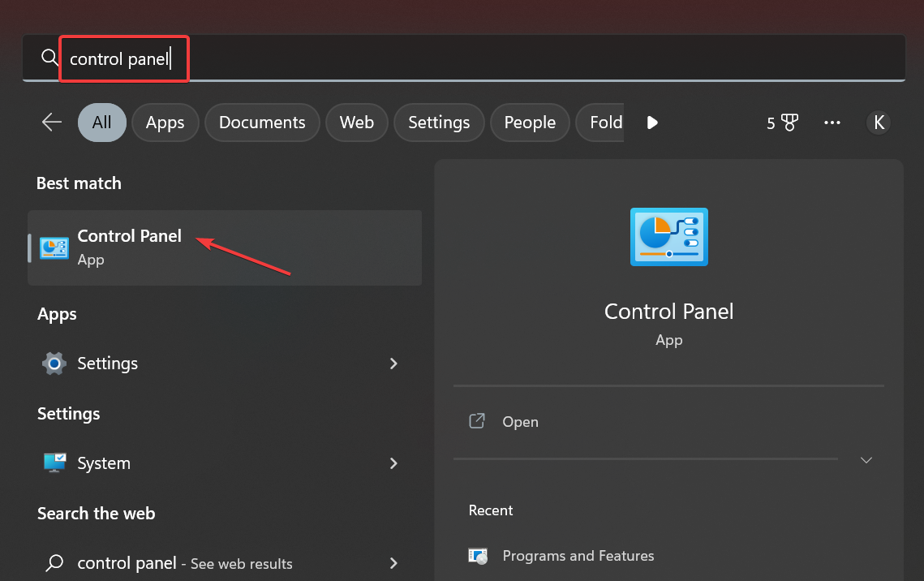Open control panel web results entry

tap(225, 563)
